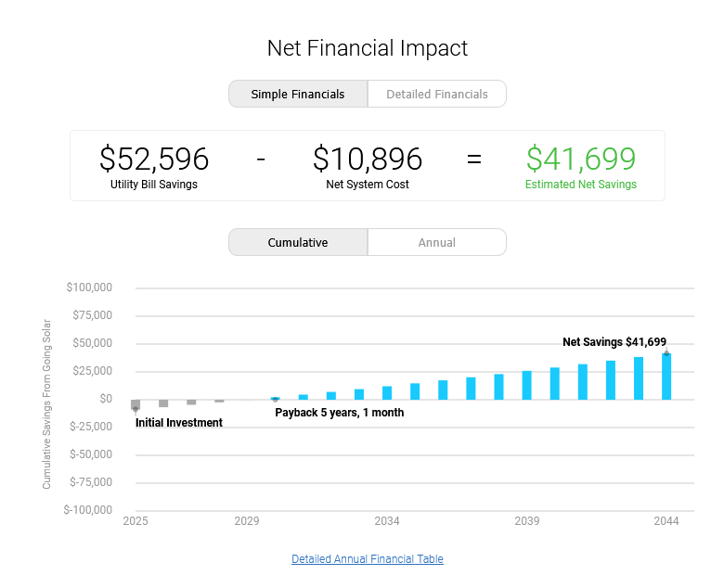Click the $41,699 Estimated Net Savings value
Screen dimensions: 711x588
(x=581, y=160)
